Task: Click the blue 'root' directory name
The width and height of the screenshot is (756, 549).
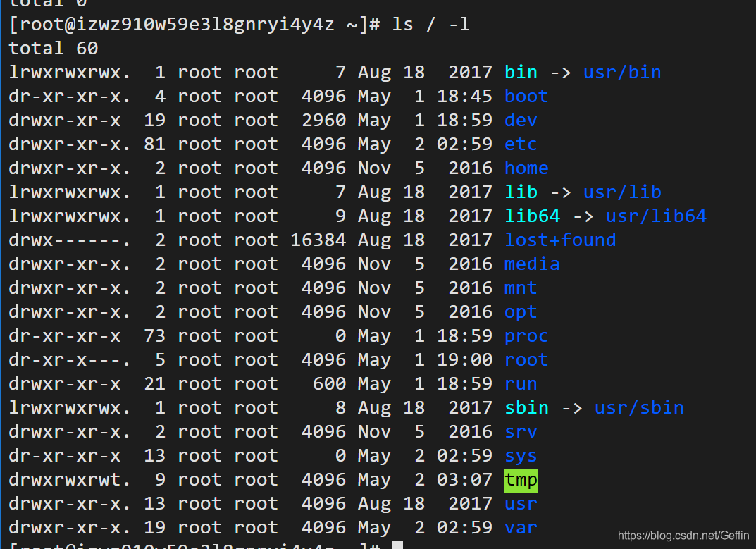Action: tap(526, 360)
